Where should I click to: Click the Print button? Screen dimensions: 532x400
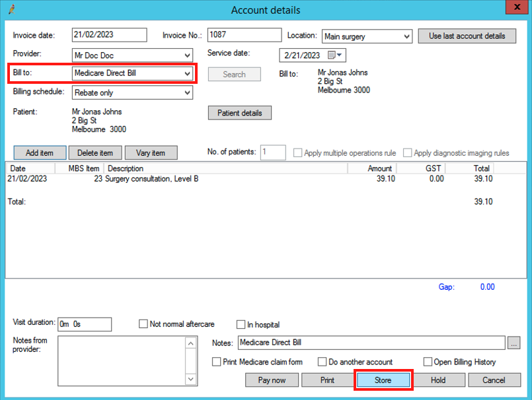click(x=327, y=380)
